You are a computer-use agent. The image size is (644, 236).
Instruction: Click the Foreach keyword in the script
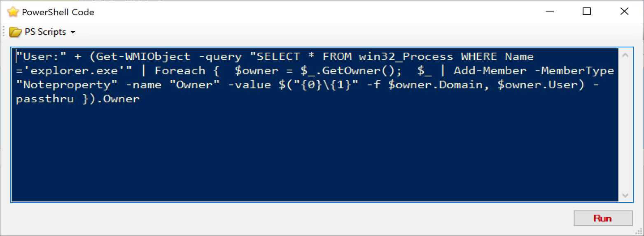click(x=180, y=71)
